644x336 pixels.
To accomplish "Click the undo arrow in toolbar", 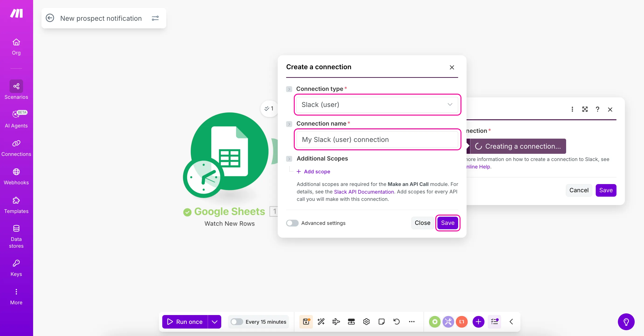I will tap(397, 322).
